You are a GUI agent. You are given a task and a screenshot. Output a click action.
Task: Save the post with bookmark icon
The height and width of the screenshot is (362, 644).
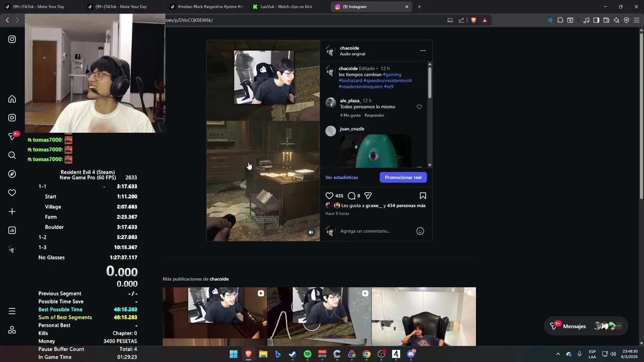[423, 196]
